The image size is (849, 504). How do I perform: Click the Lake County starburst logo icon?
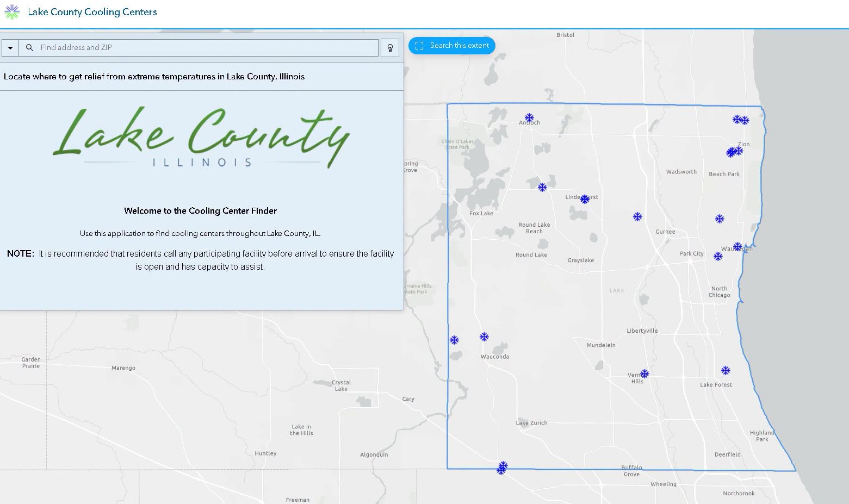pyautogui.click(x=11, y=12)
